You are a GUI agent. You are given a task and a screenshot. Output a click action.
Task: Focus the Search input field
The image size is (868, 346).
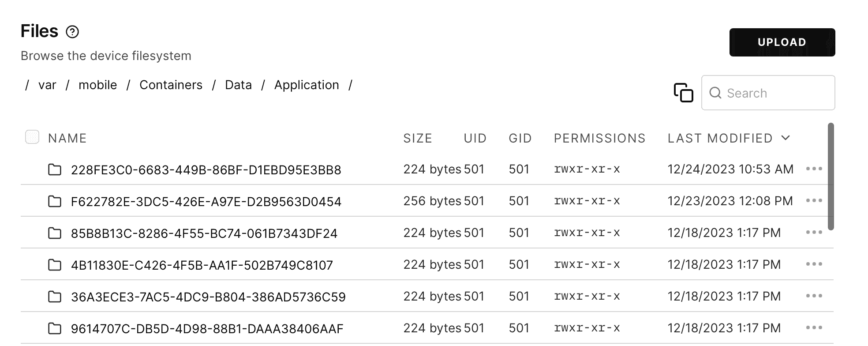pos(768,93)
